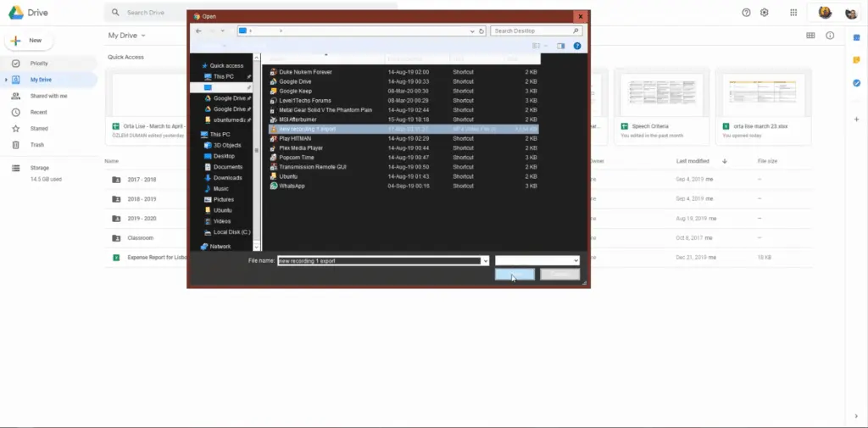Viewport: 868px width, 428px height.
Task: Click the sidebar scroll-down arrow in the Open dialog
Action: tap(256, 247)
